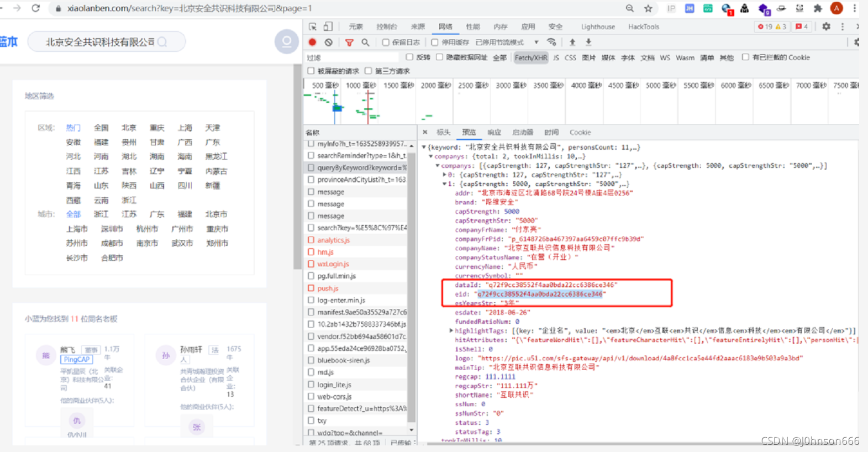Toggle the device toolbar icon
Image resolution: width=868 pixels, height=452 pixels.
328,27
